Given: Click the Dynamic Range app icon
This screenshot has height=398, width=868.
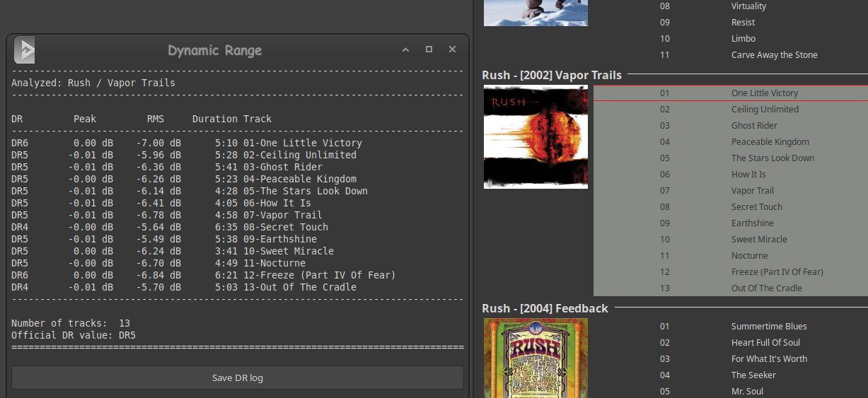Looking at the screenshot, I should [25, 50].
